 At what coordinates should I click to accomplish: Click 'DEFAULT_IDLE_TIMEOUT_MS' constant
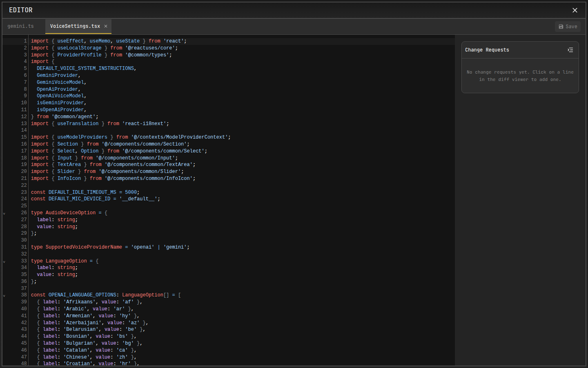(82, 193)
